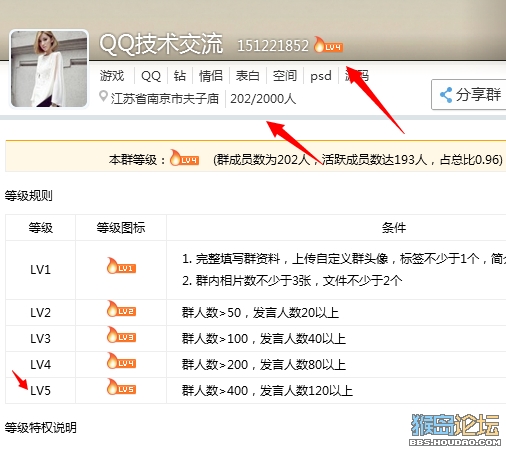Click the LV4 level cell
Viewport: 506px width, 451px height.
tap(40, 365)
